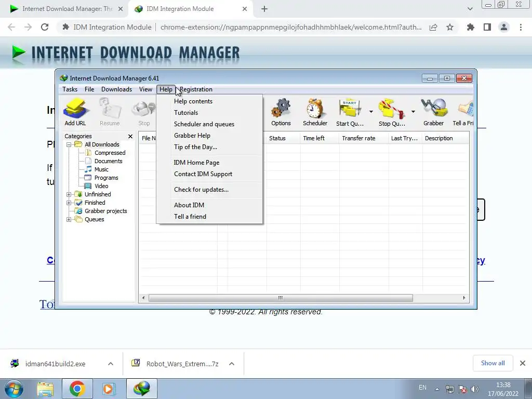Open the Scheduler alarm clock icon
532x399 pixels.
pyautogui.click(x=315, y=112)
